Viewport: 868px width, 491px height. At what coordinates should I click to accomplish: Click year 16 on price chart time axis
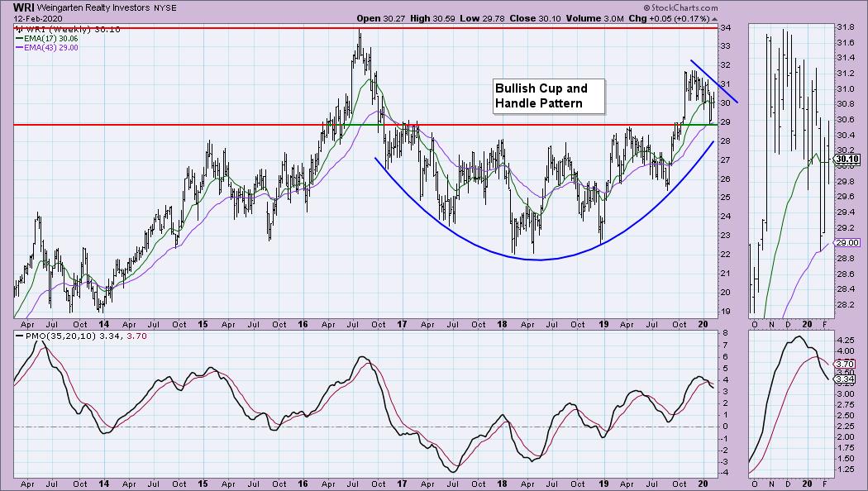point(303,324)
